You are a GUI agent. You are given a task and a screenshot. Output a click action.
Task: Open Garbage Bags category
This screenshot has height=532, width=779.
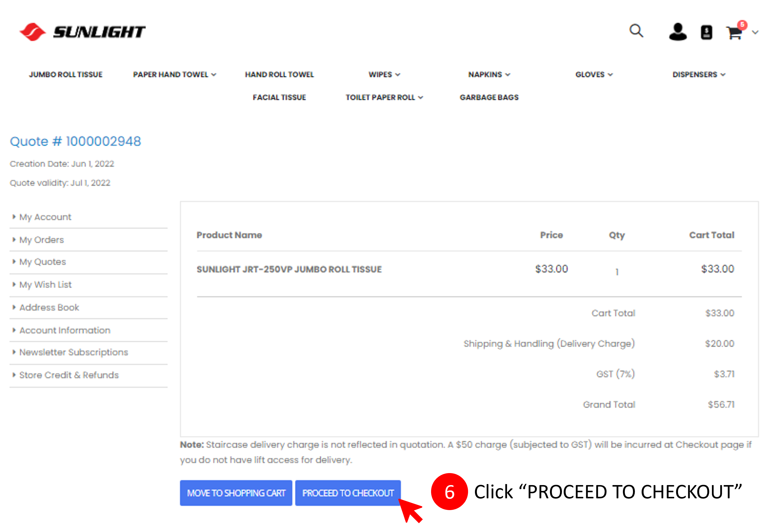tap(489, 97)
